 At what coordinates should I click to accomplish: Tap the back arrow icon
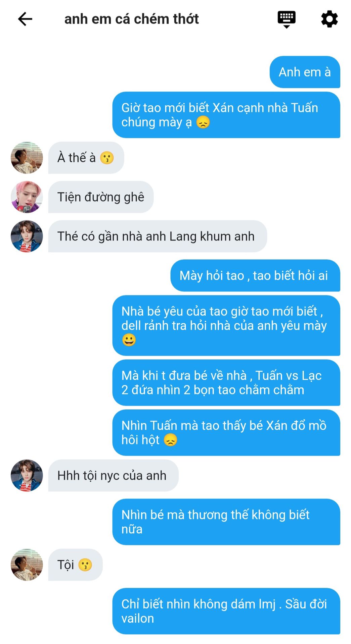[x=25, y=19]
